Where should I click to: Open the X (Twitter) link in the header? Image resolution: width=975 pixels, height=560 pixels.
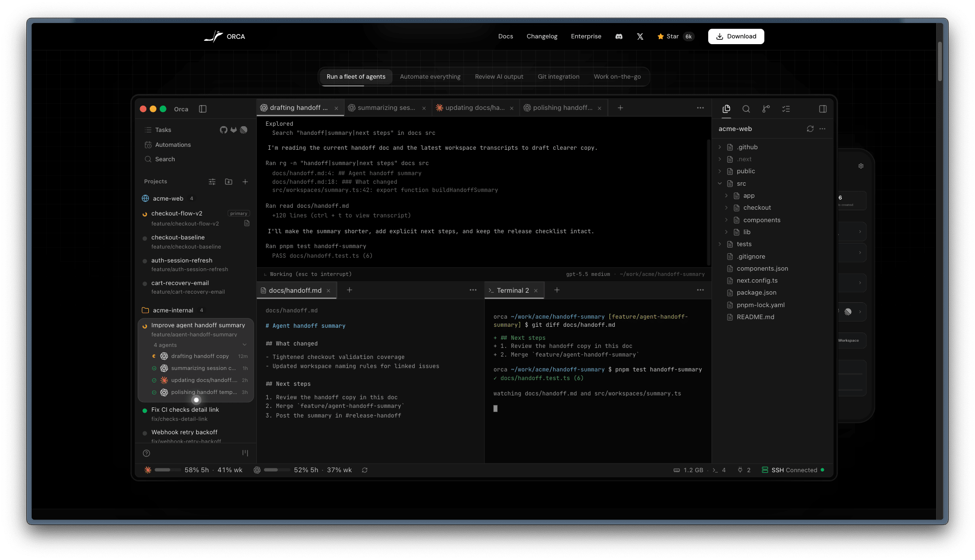pyautogui.click(x=640, y=36)
